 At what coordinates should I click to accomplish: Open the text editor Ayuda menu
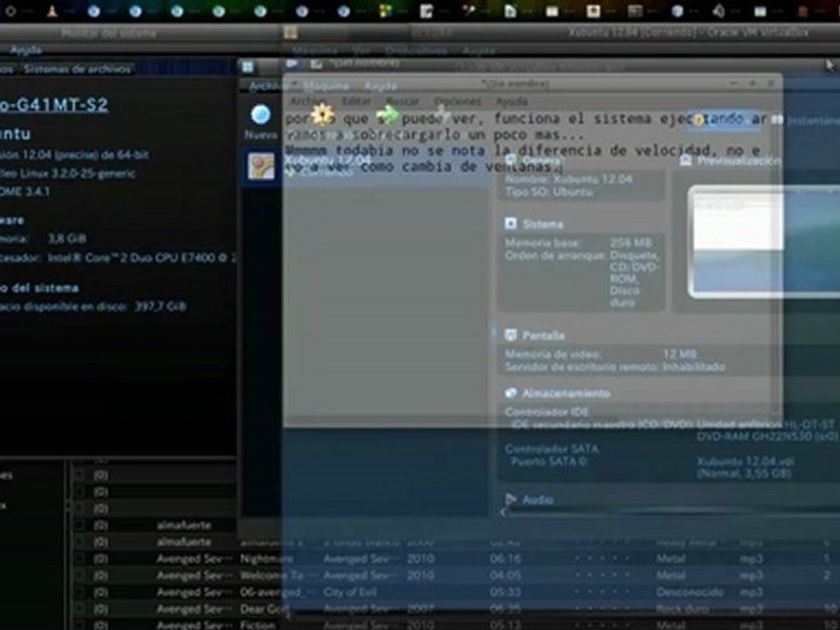512,101
